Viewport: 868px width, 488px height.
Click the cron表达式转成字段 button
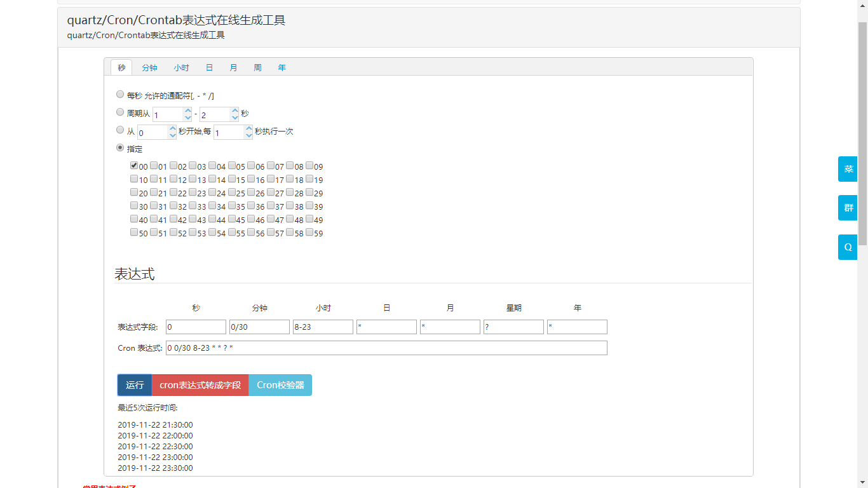[x=200, y=385]
